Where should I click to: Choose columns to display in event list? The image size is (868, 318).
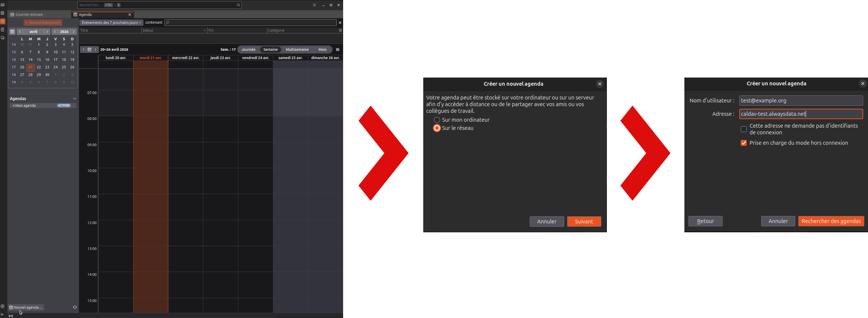pos(340,30)
